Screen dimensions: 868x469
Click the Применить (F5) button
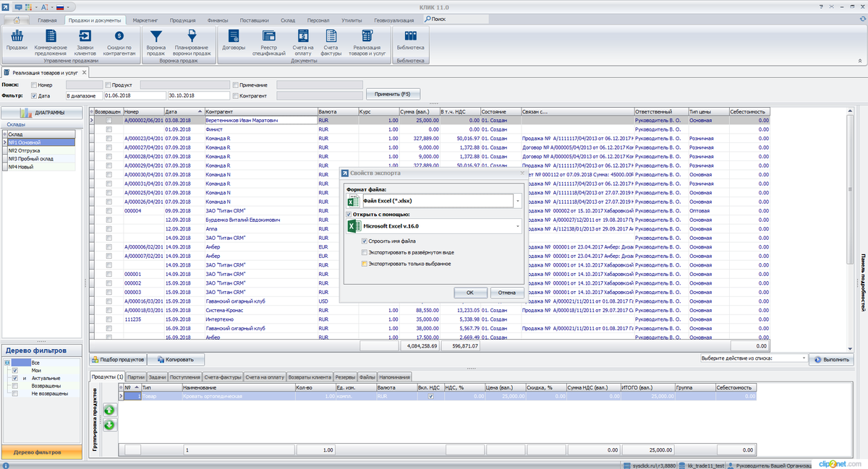(x=393, y=95)
